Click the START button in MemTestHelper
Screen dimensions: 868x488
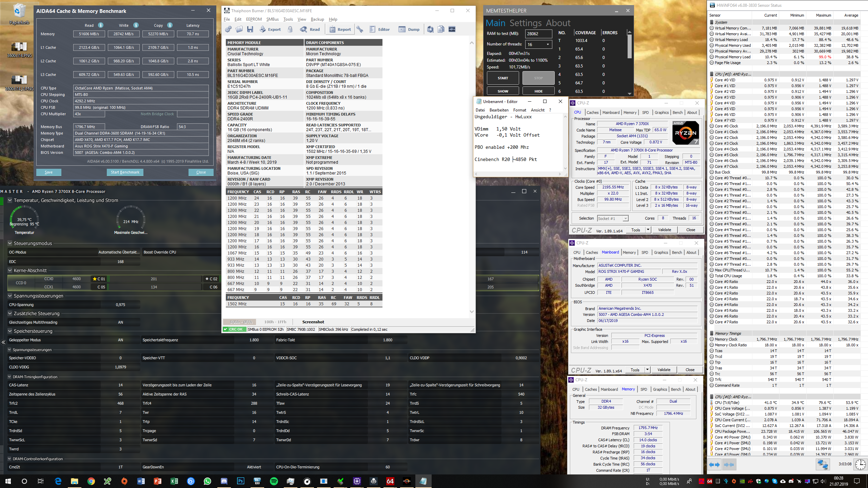502,78
